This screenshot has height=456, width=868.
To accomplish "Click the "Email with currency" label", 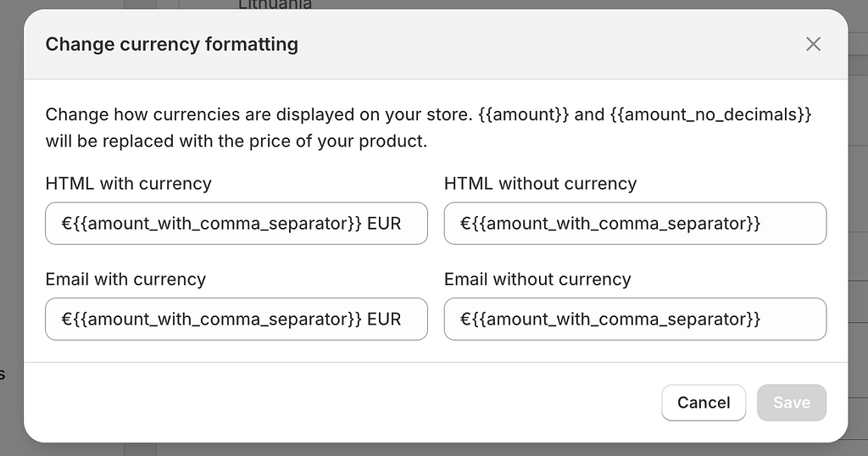I will (x=125, y=279).
